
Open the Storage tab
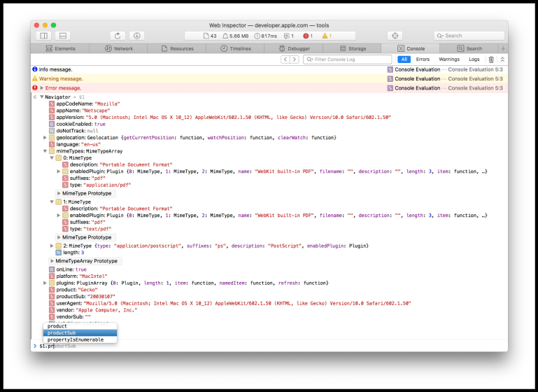click(353, 48)
